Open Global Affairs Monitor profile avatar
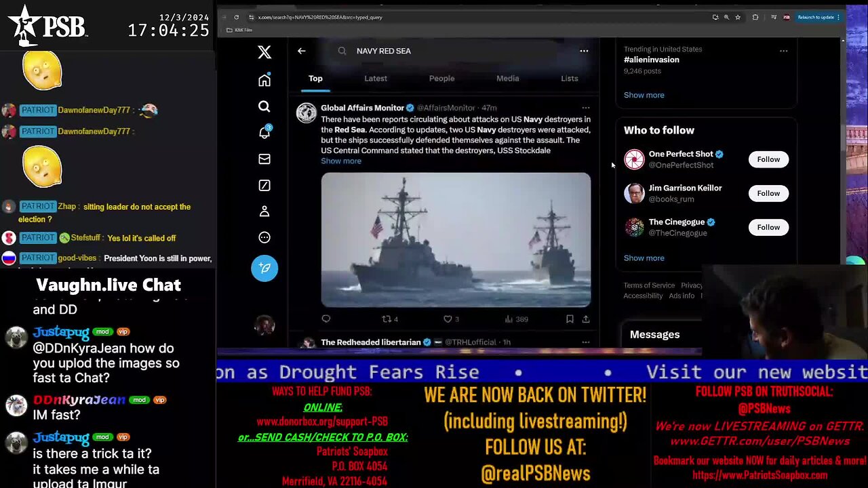Image resolution: width=868 pixels, height=488 pixels. pyautogui.click(x=306, y=113)
